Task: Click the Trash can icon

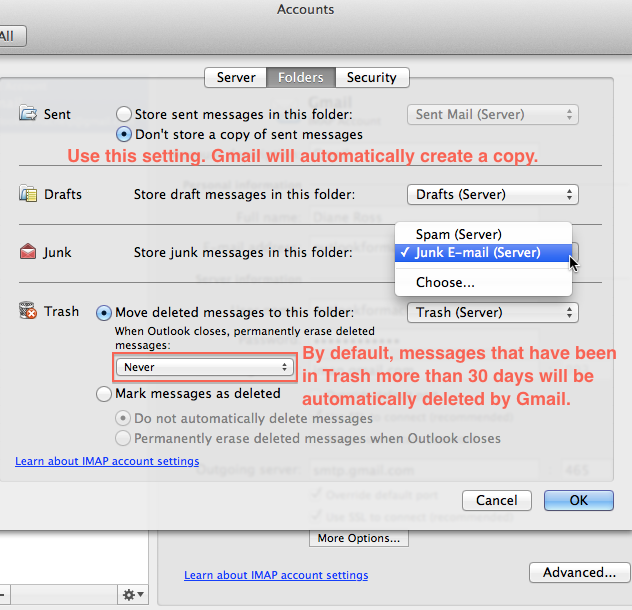Action: (28, 310)
